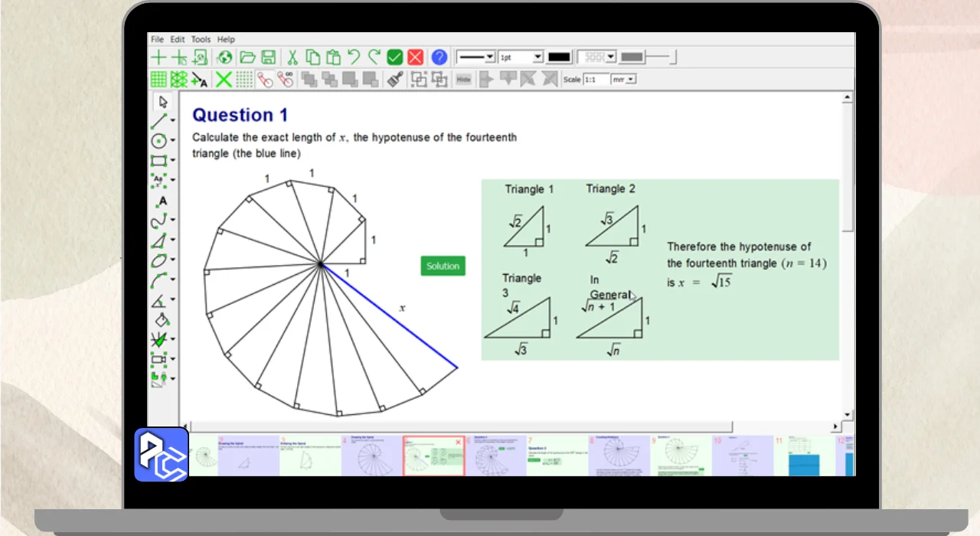Click the horizontal scrollbar right arrow
Screen dimensions: 980x536
tap(835, 427)
